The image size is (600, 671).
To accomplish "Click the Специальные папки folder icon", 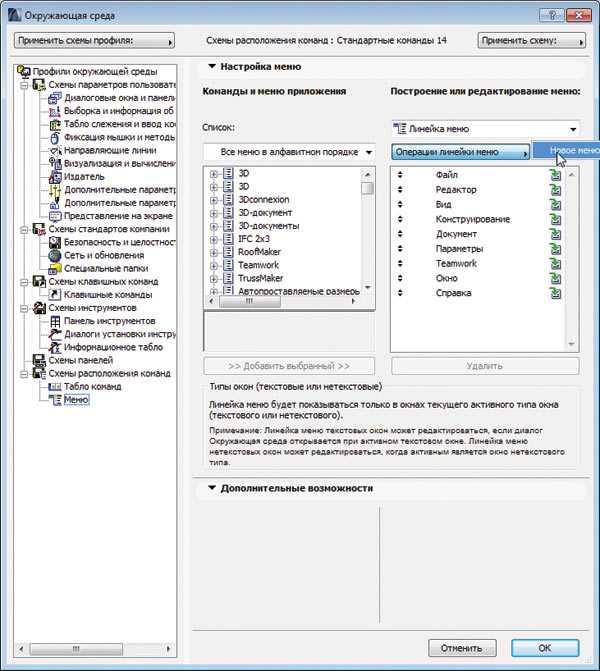I will [55, 269].
